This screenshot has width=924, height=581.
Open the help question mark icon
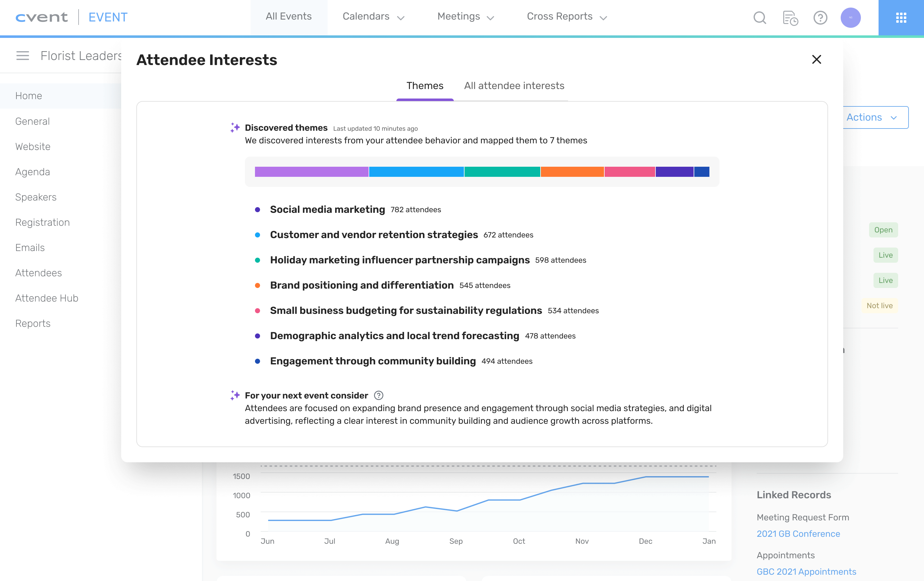[x=820, y=18]
